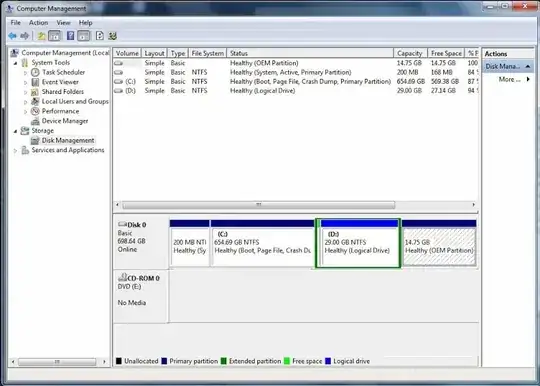The image size is (540, 386).
Task: Click the Logical drive legend color swatch
Action: coord(328,361)
